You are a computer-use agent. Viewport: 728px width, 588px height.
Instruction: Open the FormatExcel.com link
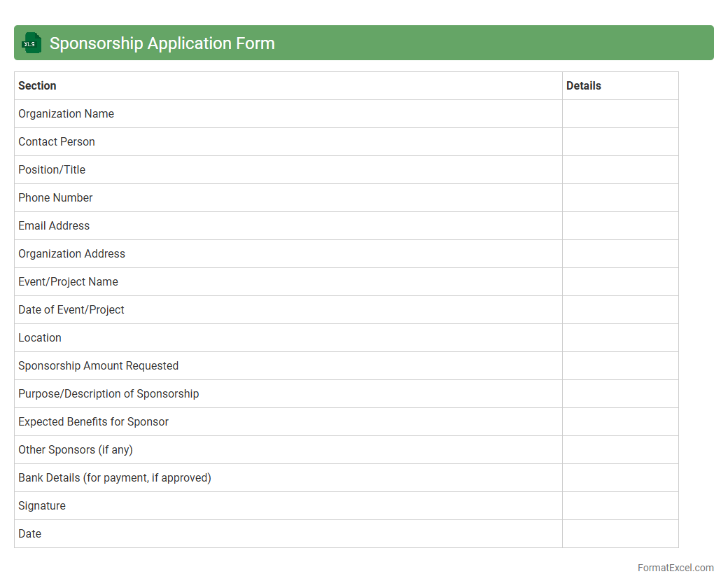coord(675,568)
